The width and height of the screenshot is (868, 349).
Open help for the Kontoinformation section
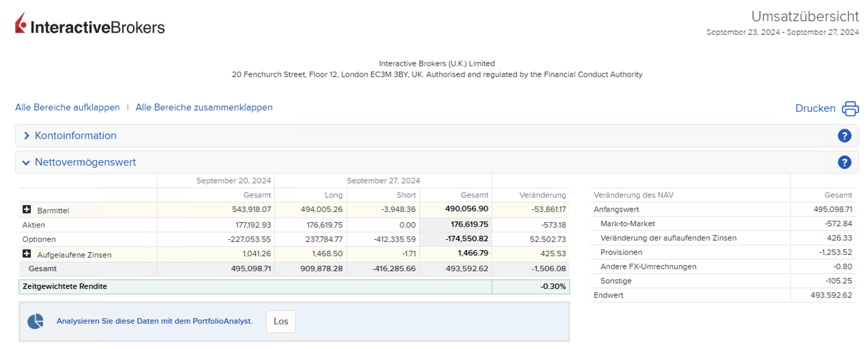coord(844,136)
